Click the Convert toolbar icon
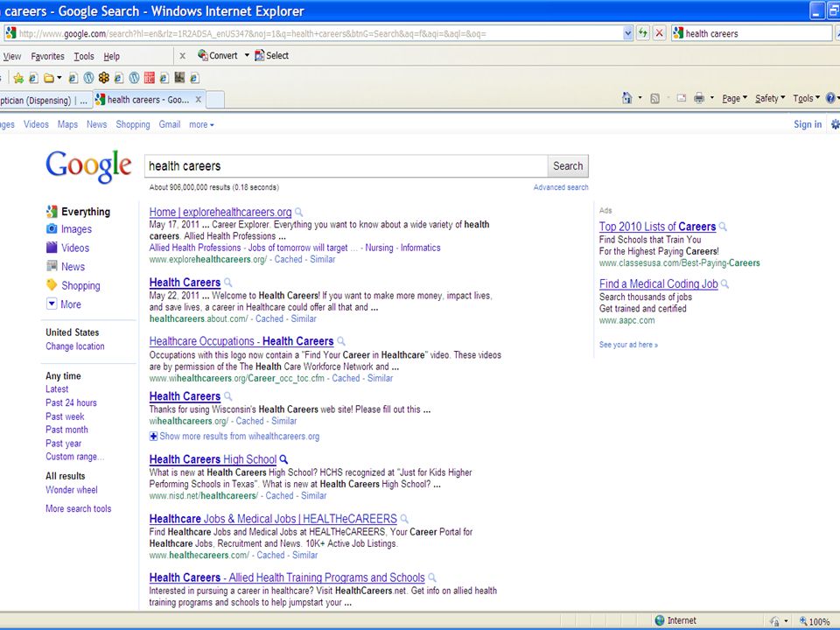Screen dimensions: 840x630 click(203, 54)
